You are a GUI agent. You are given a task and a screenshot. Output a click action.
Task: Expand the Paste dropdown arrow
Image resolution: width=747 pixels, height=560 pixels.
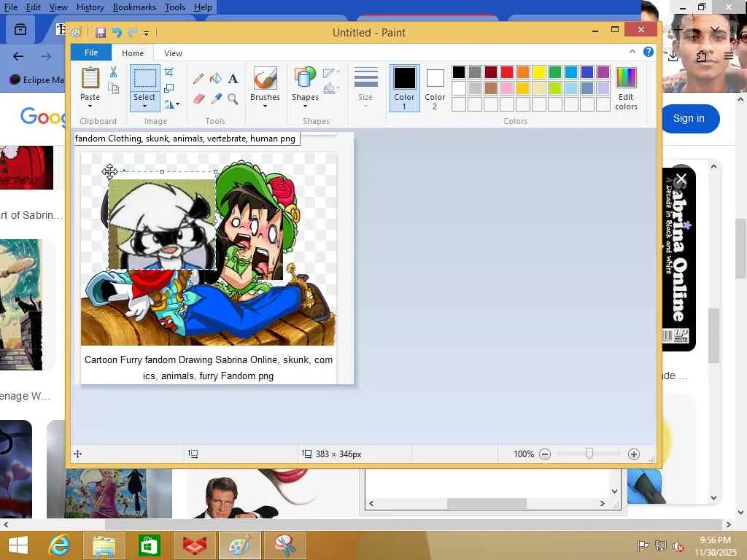pos(90,106)
